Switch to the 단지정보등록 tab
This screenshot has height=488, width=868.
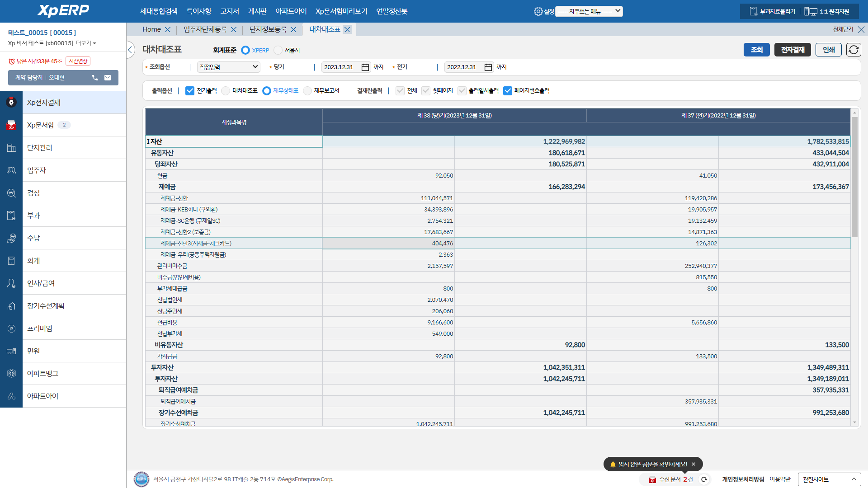268,29
